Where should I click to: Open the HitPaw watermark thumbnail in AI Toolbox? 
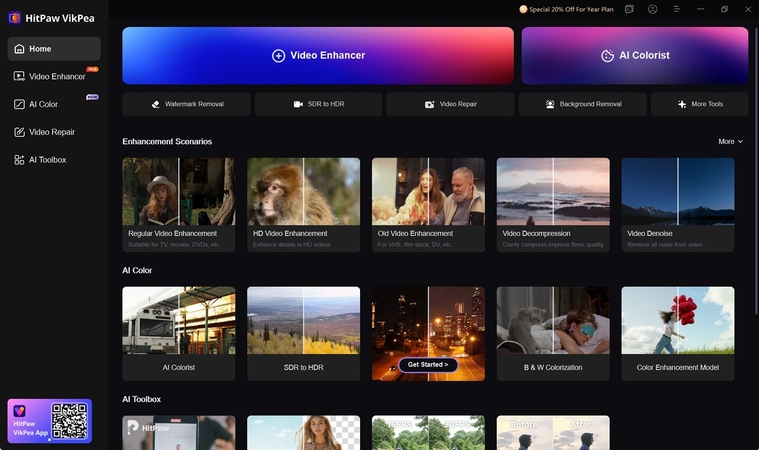pyautogui.click(x=179, y=433)
